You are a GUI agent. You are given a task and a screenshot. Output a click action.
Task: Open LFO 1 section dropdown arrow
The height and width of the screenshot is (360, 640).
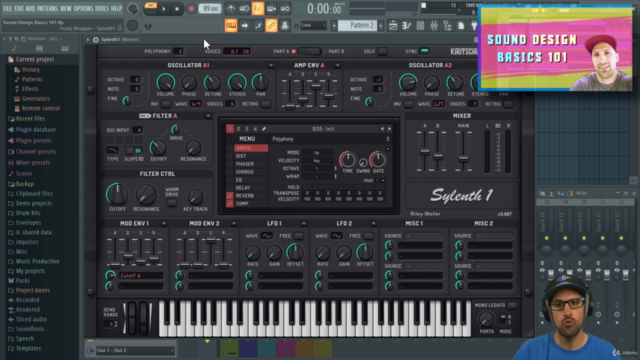click(303, 224)
